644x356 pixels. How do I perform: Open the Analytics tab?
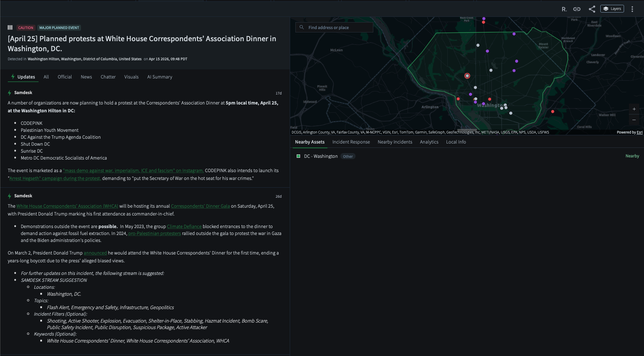pyautogui.click(x=429, y=142)
